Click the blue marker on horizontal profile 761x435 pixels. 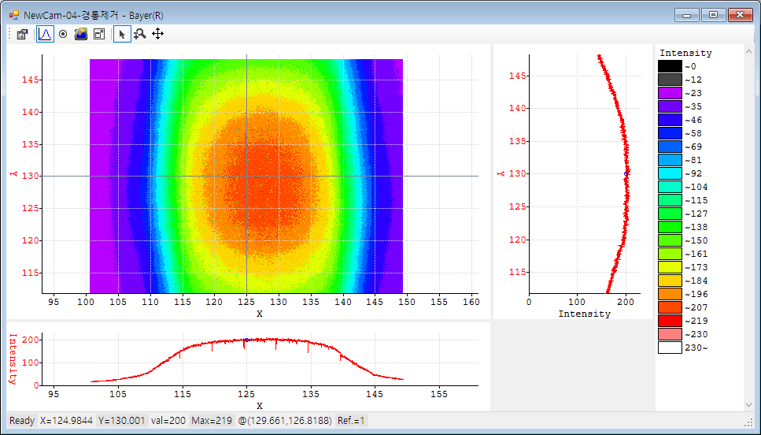[247, 340]
